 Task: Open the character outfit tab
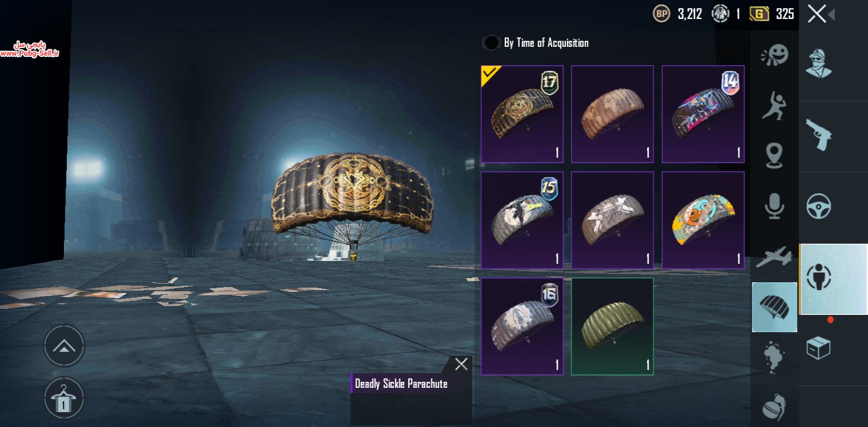click(x=819, y=63)
